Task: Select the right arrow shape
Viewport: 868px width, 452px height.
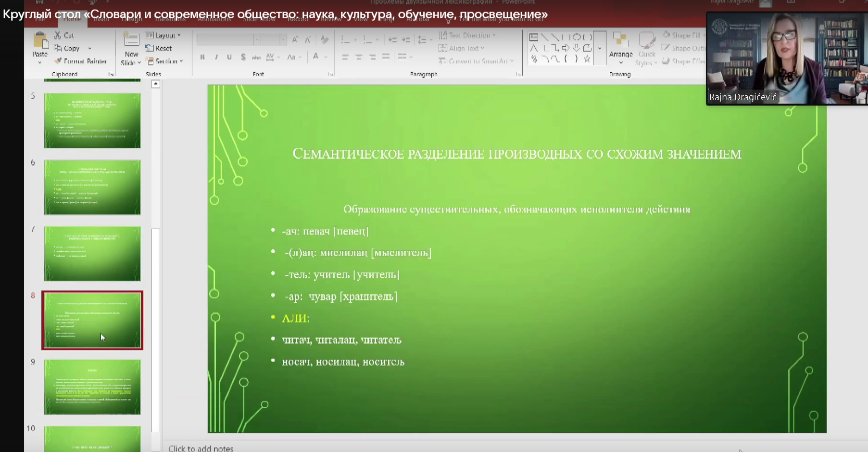Action: 566,48
